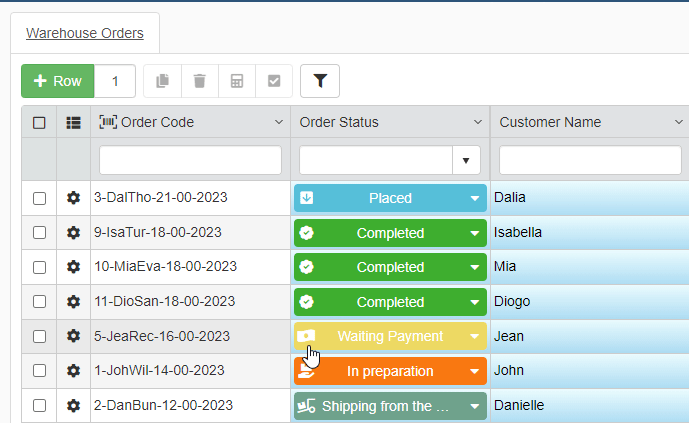Open gear settings for order 2-DanBun-12-00-2023
The image size is (689, 423).
[x=73, y=406]
